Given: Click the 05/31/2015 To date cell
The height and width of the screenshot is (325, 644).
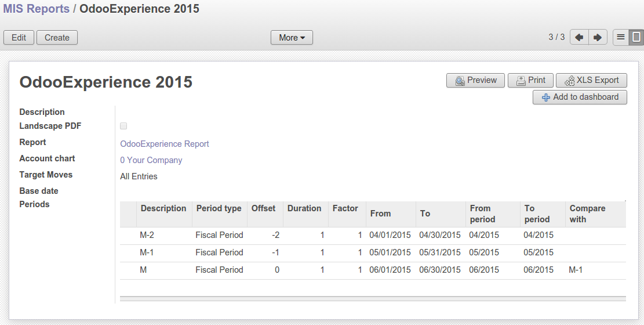Looking at the screenshot, I should (x=439, y=252).
